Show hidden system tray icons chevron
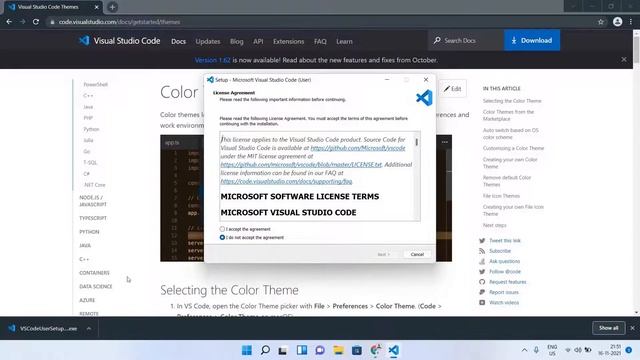 pos(524,350)
